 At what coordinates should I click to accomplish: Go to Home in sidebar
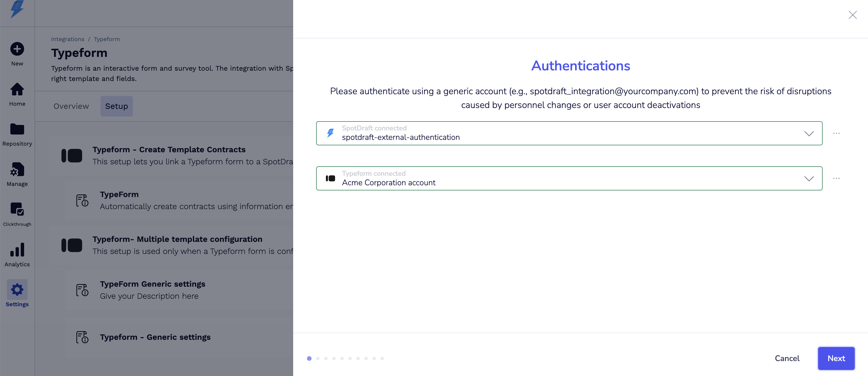[x=17, y=89]
